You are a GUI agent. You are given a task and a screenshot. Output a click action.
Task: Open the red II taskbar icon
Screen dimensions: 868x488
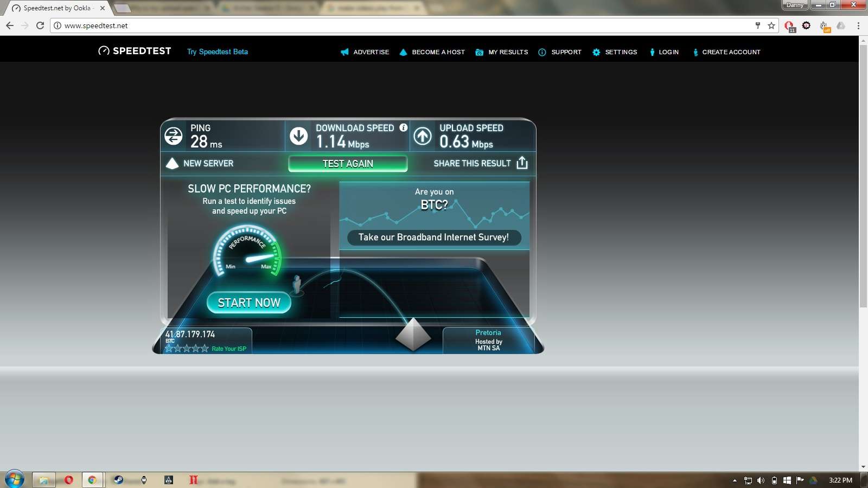tap(193, 480)
